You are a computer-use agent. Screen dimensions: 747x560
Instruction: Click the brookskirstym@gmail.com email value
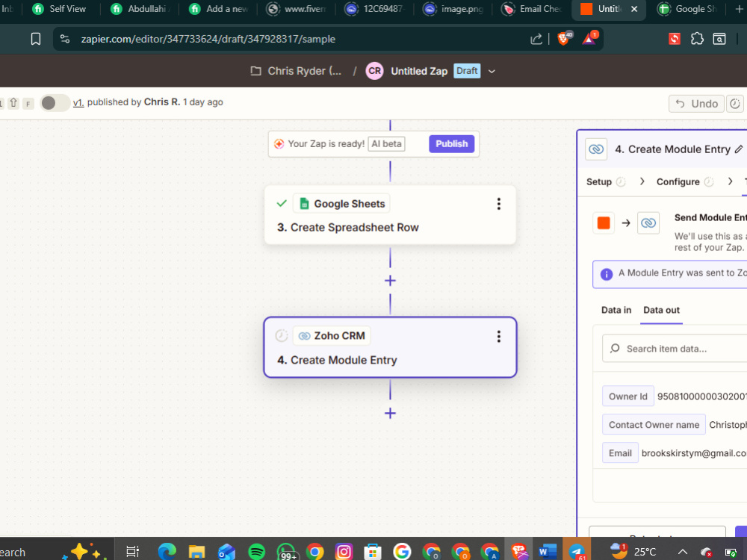[694, 453]
